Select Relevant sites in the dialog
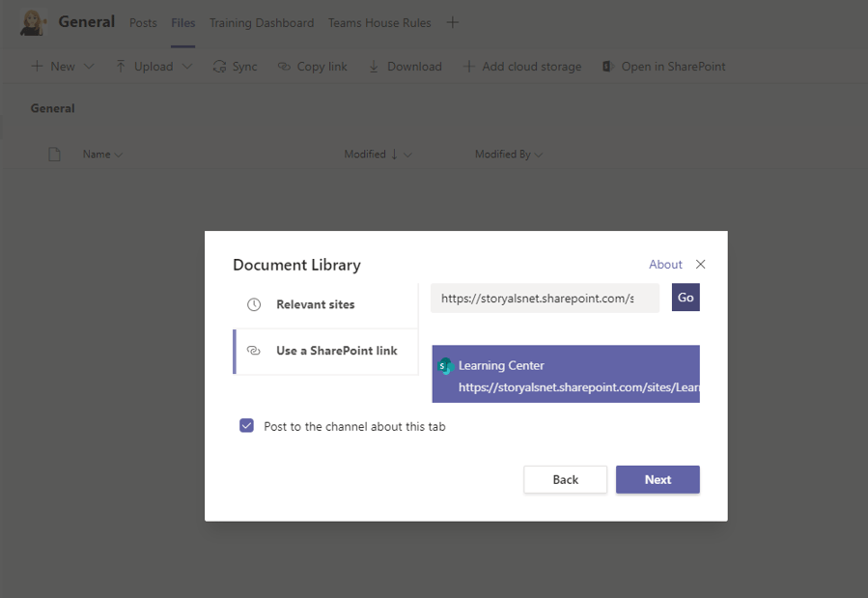The width and height of the screenshot is (868, 598). click(x=326, y=304)
